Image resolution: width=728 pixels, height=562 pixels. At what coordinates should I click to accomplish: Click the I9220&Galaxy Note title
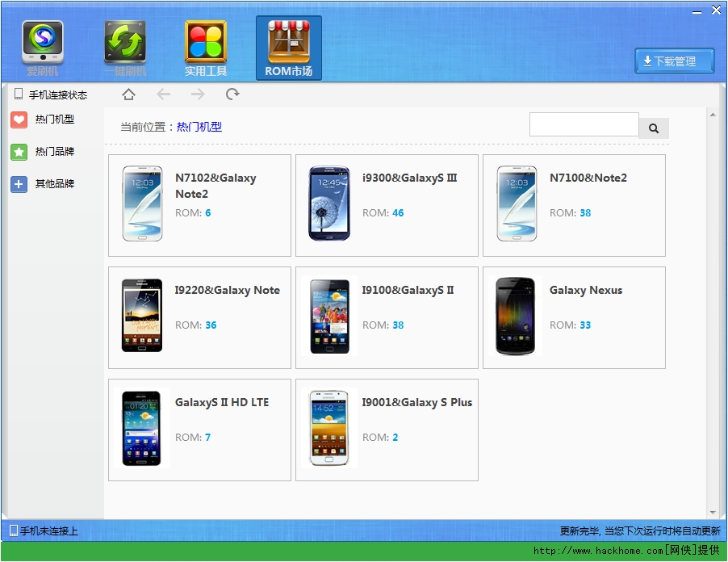pos(228,291)
